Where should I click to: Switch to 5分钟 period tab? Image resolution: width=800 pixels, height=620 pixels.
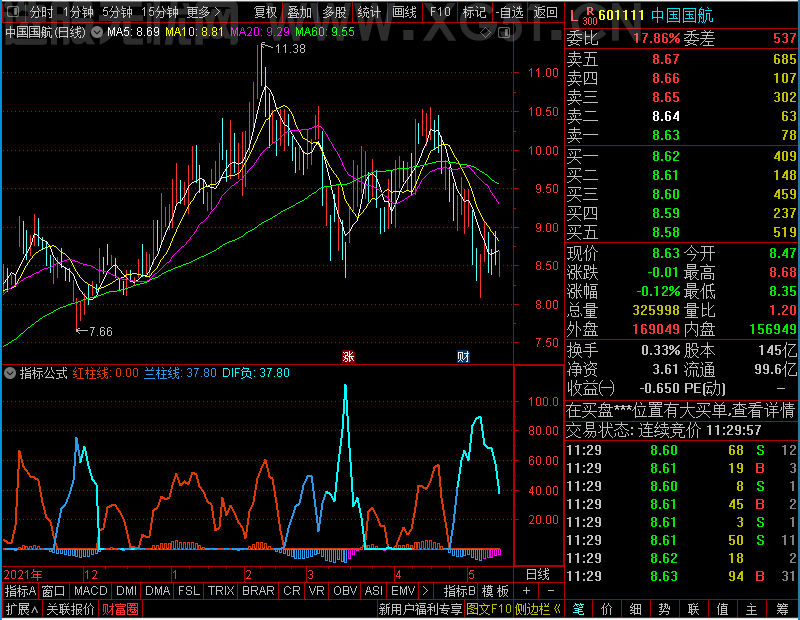click(x=117, y=11)
